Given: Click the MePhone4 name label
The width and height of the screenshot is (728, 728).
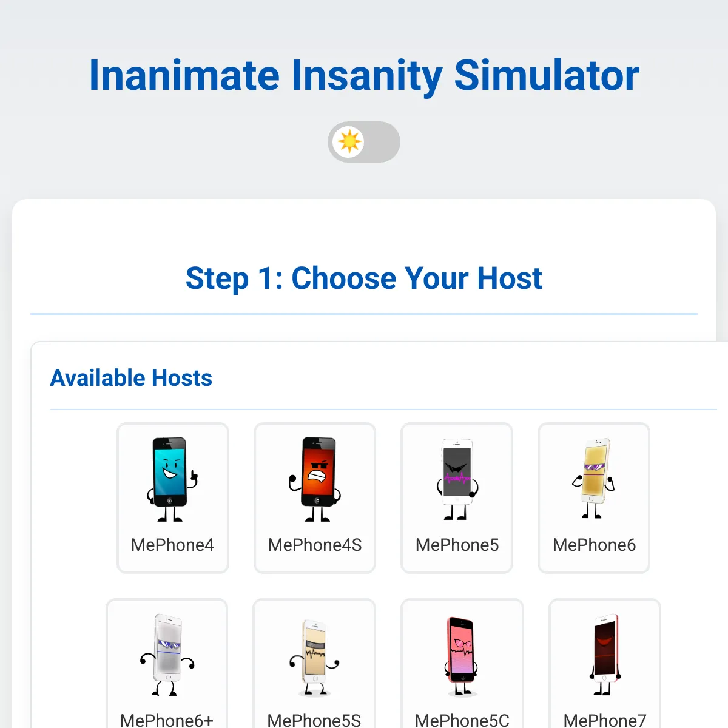Looking at the screenshot, I should tap(172, 545).
